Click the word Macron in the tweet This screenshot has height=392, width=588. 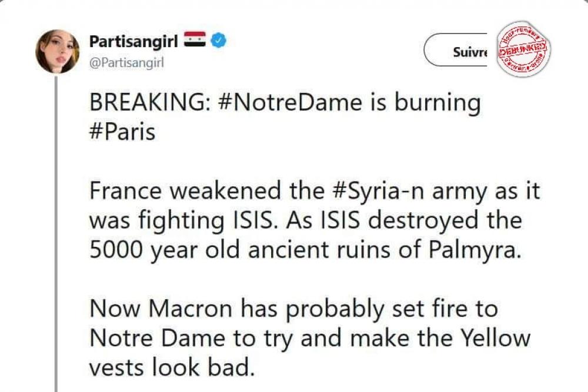point(191,309)
